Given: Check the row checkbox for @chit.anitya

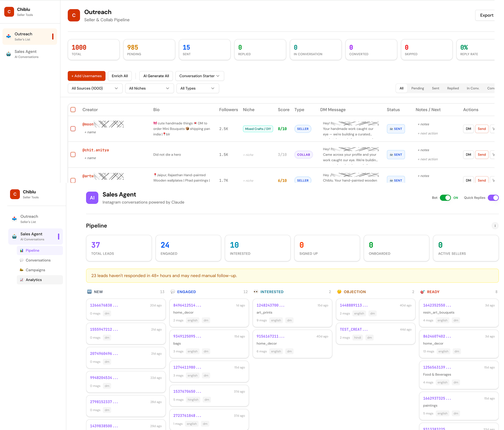Looking at the screenshot, I should [73, 155].
